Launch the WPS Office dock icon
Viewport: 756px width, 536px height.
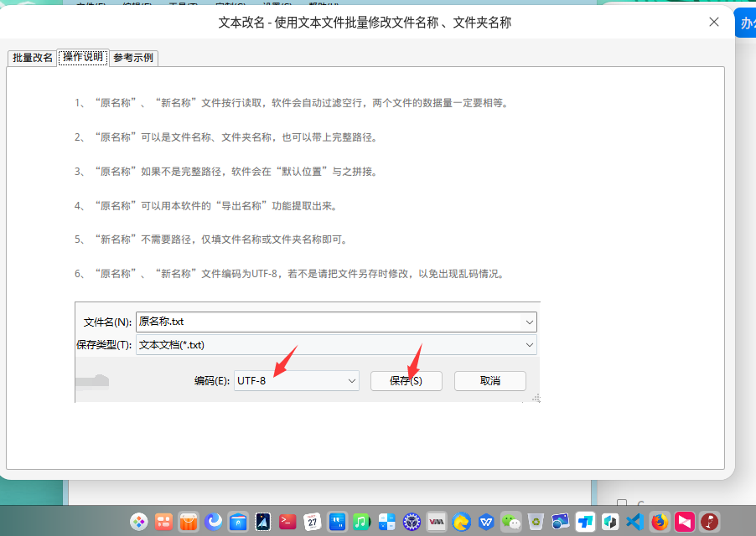[486, 522]
